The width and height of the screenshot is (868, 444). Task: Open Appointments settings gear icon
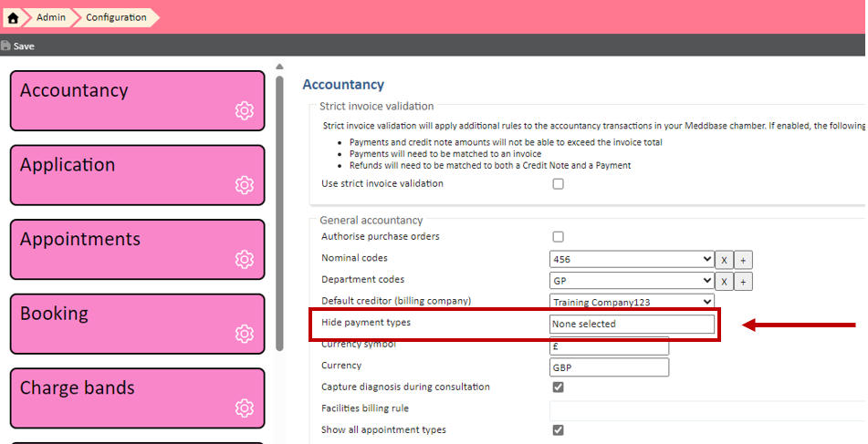(244, 259)
